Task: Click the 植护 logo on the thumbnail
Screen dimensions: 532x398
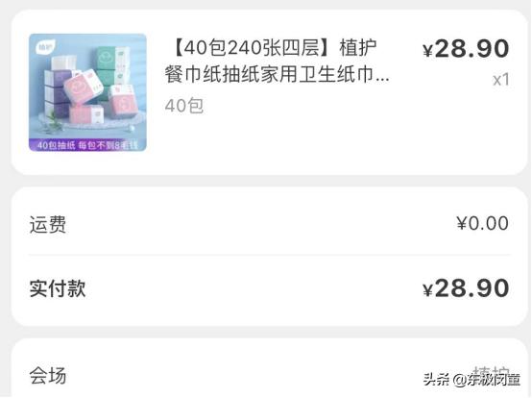Action: 44,47
